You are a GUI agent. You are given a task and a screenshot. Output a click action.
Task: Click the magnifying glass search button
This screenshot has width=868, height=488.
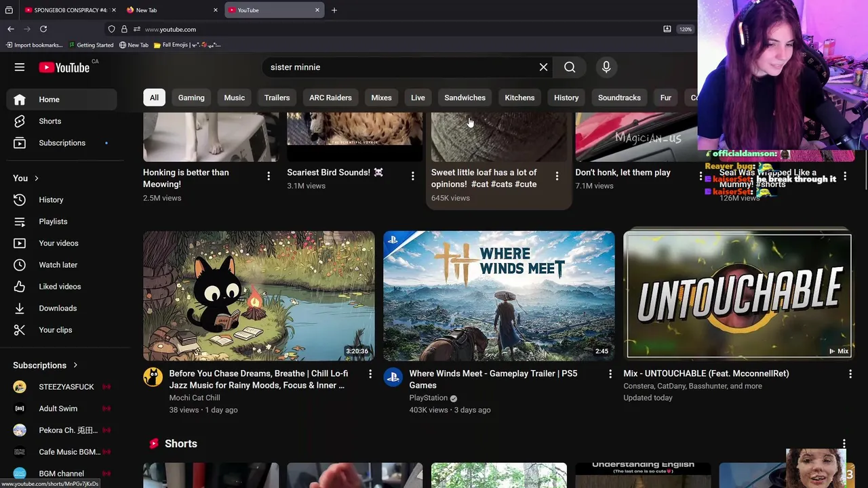pos(570,67)
